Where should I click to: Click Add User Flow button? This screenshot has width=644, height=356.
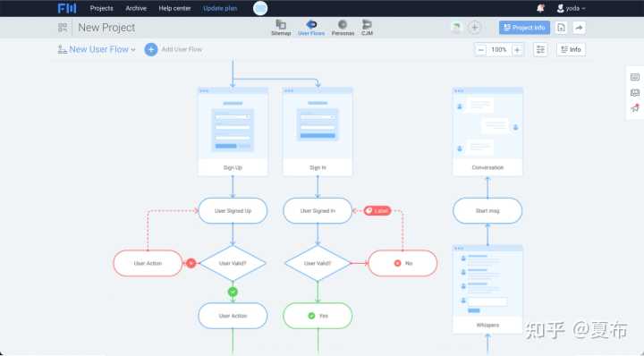click(x=174, y=49)
